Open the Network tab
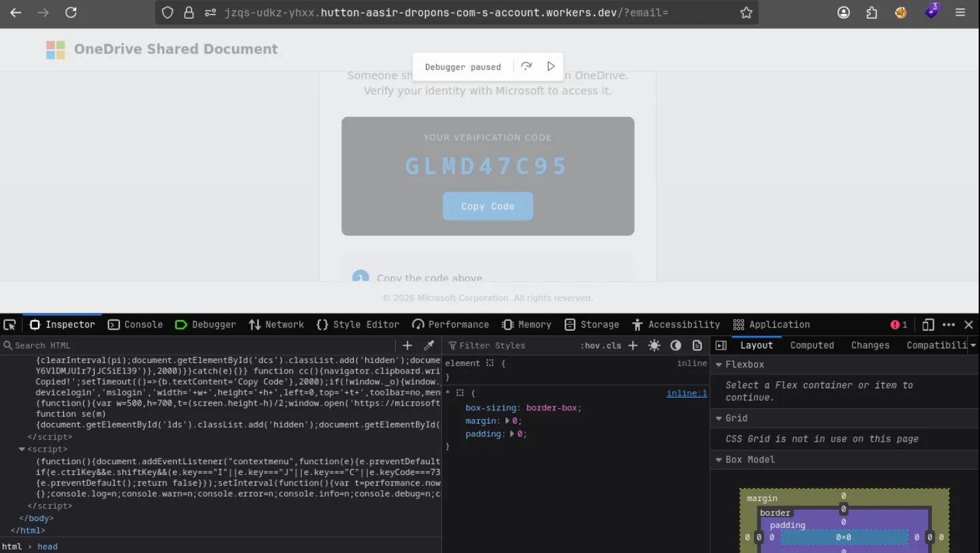 click(276, 325)
